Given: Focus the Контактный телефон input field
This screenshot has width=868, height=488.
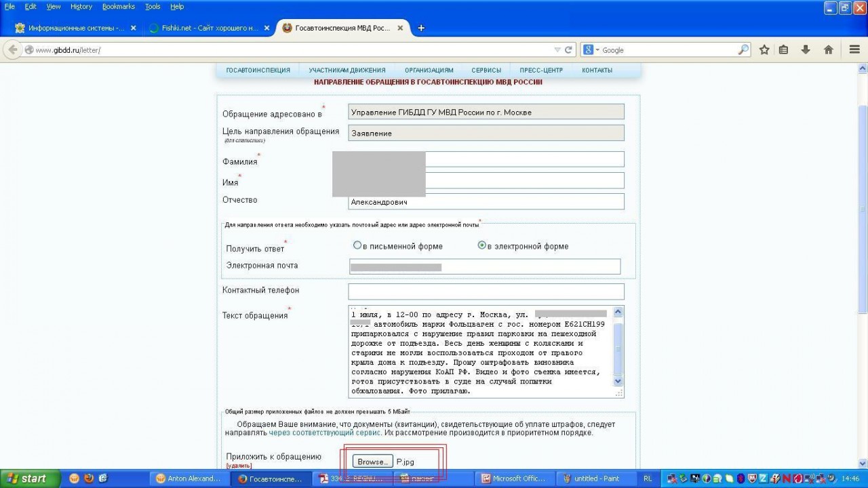Looking at the screenshot, I should click(x=486, y=291).
